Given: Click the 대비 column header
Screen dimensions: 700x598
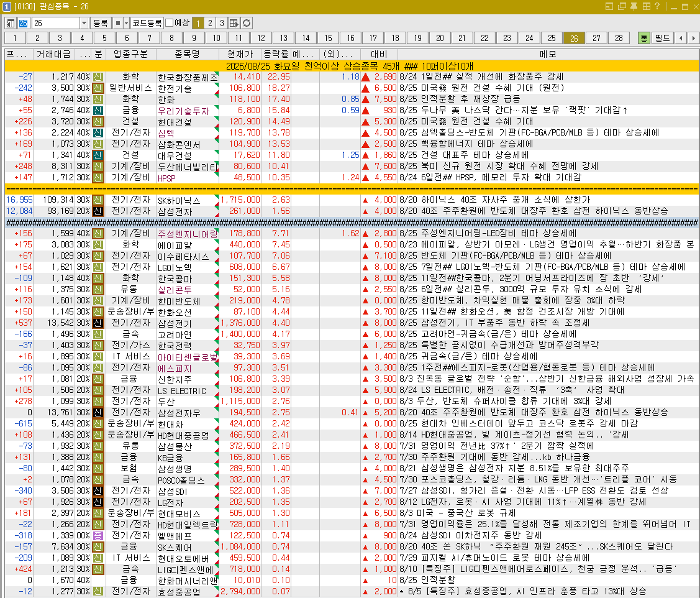Looking at the screenshot, I should coord(379,54).
